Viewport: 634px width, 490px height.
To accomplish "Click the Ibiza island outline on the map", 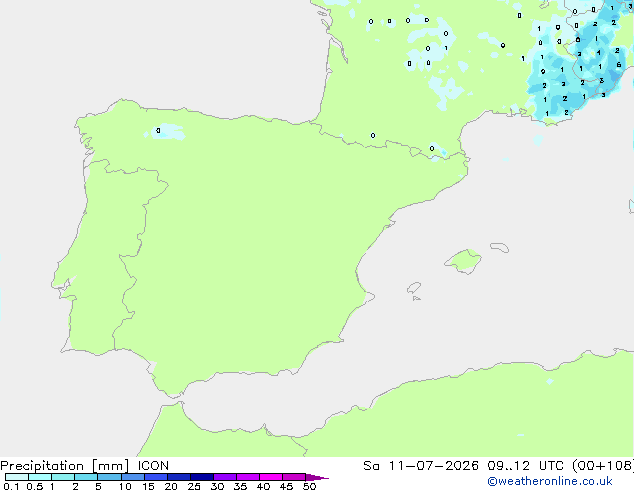I will (414, 288).
